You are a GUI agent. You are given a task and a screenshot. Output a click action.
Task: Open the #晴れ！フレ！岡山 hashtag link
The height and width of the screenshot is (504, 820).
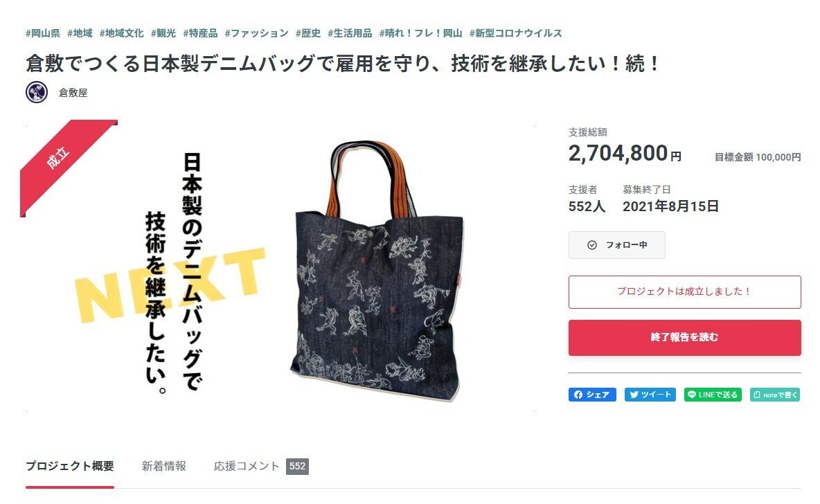420,33
